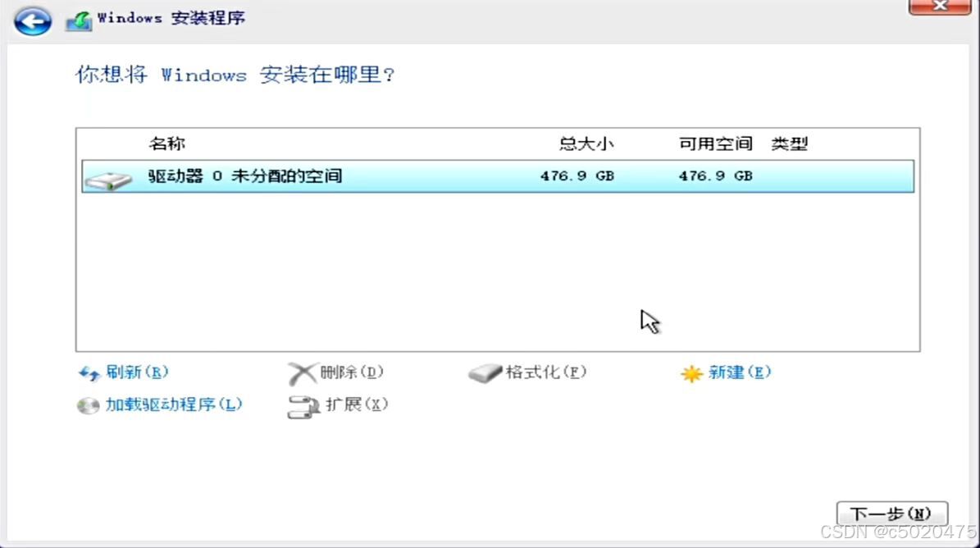Select the red X delete icon
The image size is (980, 548).
[x=298, y=372]
